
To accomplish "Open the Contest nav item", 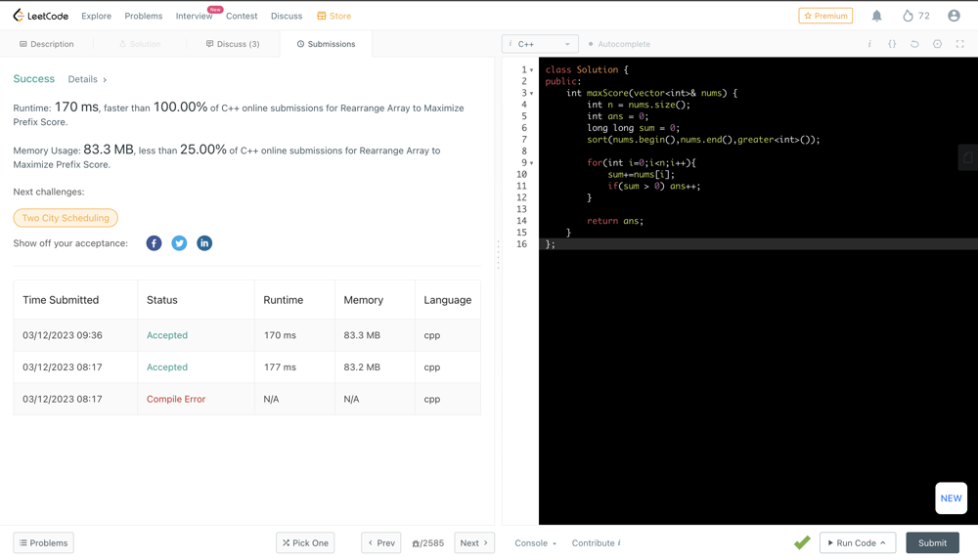I will coord(242,16).
